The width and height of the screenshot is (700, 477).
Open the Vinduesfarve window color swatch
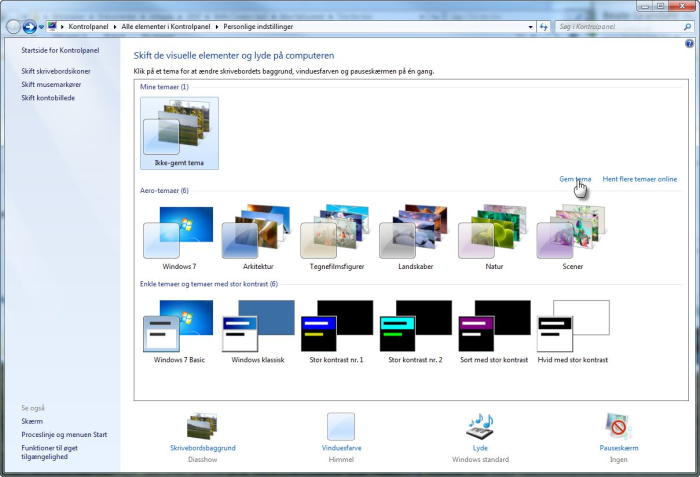tap(341, 427)
